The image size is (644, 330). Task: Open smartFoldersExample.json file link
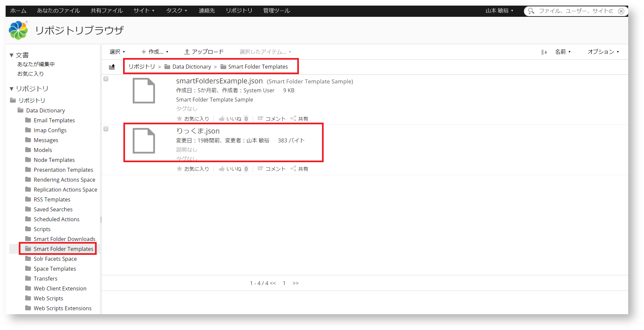coord(219,81)
